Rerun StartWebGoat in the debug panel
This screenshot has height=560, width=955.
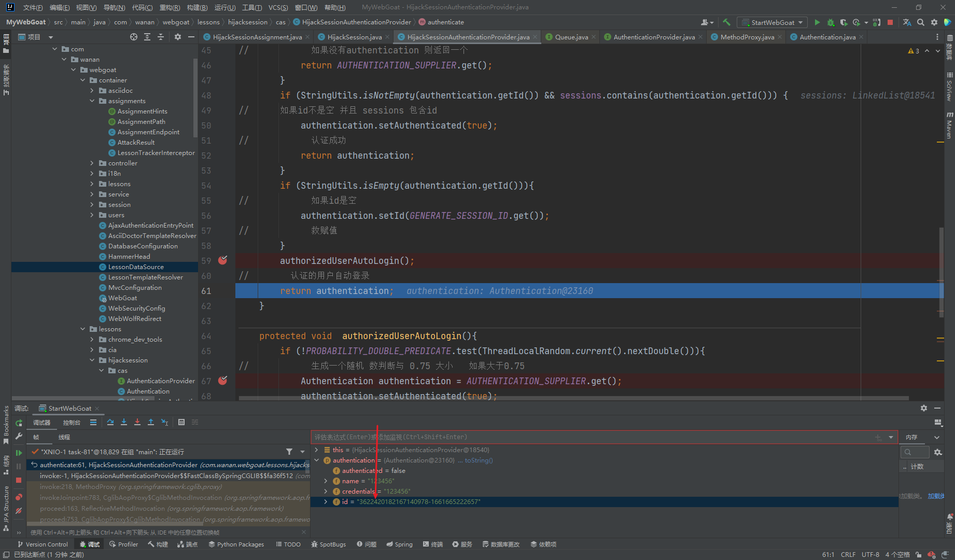point(19,423)
